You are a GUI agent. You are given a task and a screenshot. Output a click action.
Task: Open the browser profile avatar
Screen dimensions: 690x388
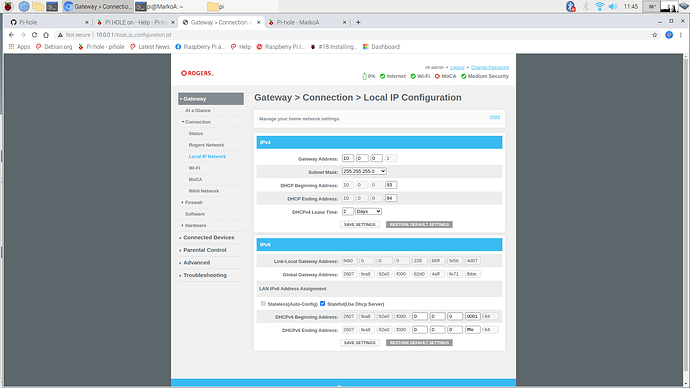pos(669,35)
